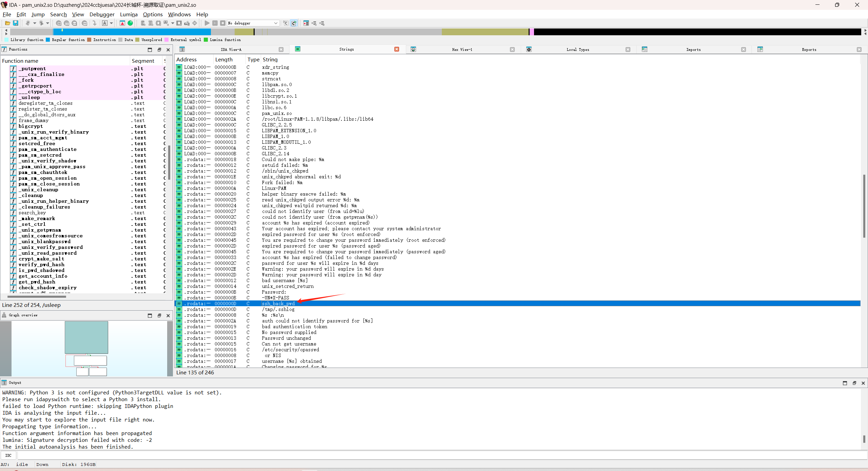Open the back-arrow jump history dropdown

(x=35, y=23)
